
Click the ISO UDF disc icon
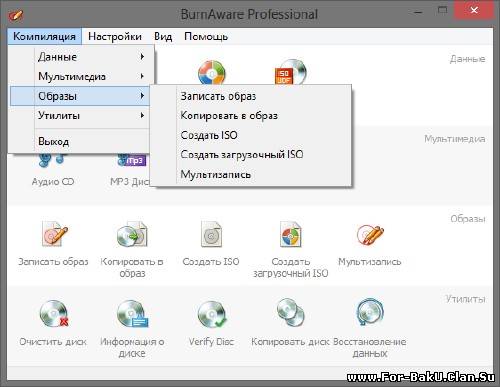coord(290,72)
